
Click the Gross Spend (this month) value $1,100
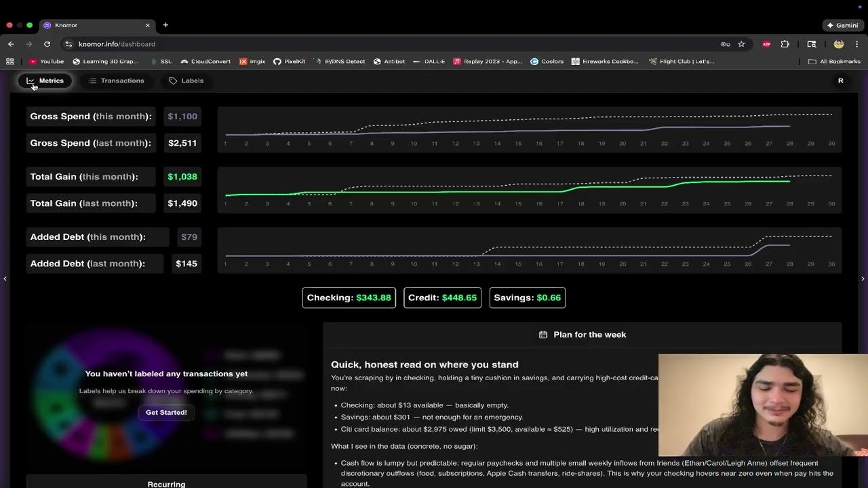point(182,117)
